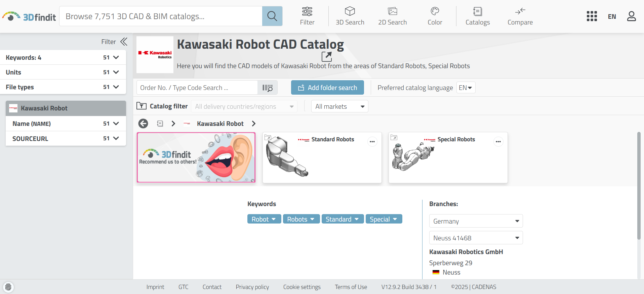Image resolution: width=644 pixels, height=294 pixels.
Task: Open Terms of Use link
Action: point(351,287)
